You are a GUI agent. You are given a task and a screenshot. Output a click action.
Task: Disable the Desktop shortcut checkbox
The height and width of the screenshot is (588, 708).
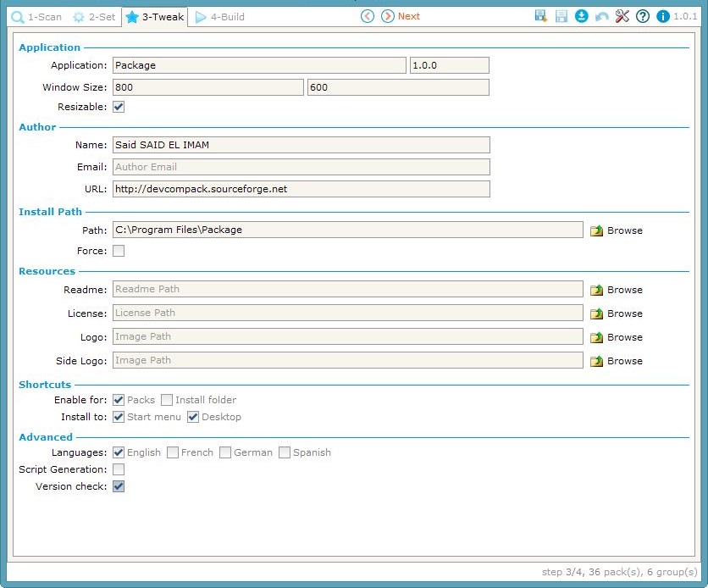(193, 417)
